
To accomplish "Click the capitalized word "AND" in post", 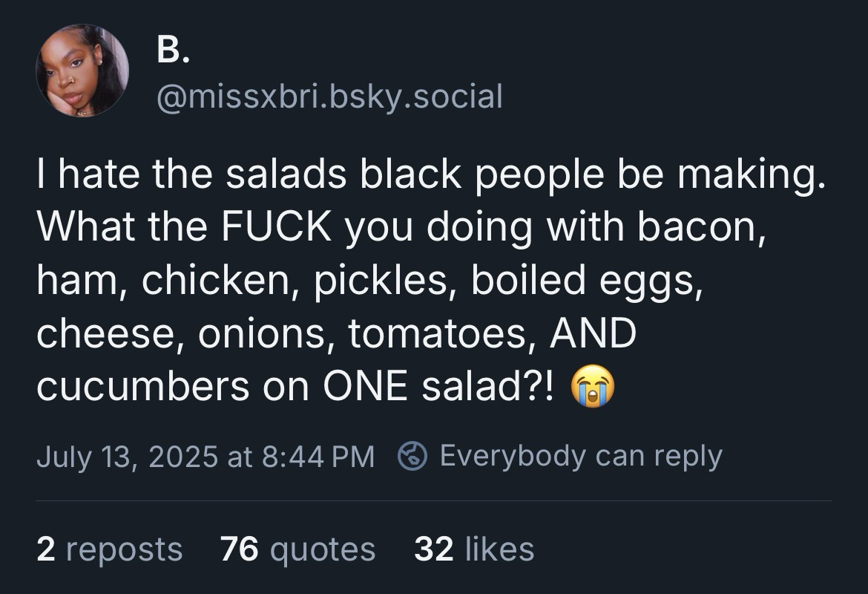I will [x=593, y=333].
